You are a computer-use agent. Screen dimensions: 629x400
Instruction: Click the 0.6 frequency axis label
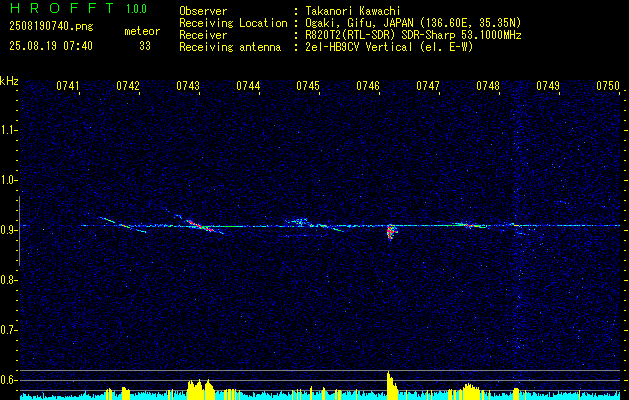coord(8,380)
